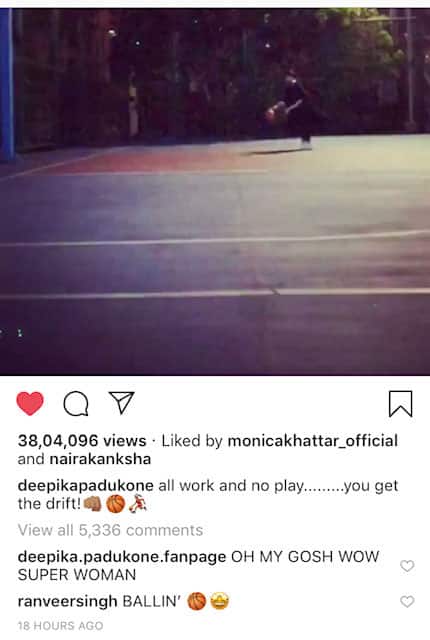Tap the basketball court video
This screenshot has width=430, height=640.
[215, 191]
